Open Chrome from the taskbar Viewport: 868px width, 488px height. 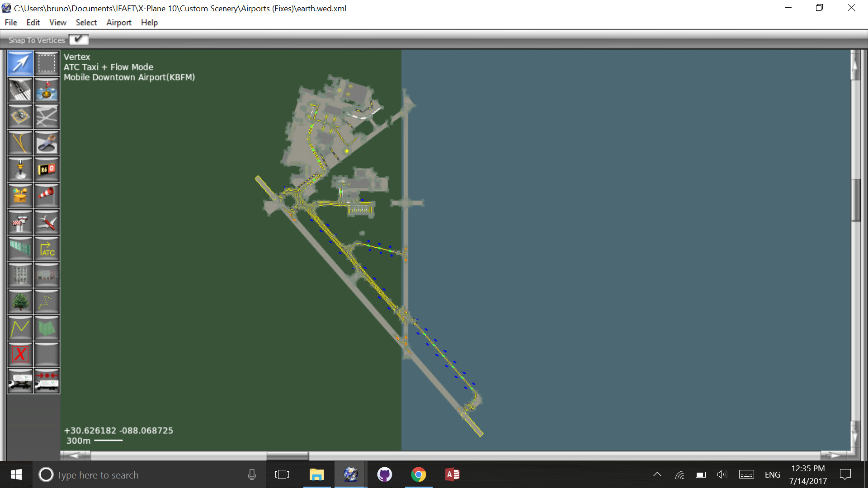pyautogui.click(x=418, y=475)
